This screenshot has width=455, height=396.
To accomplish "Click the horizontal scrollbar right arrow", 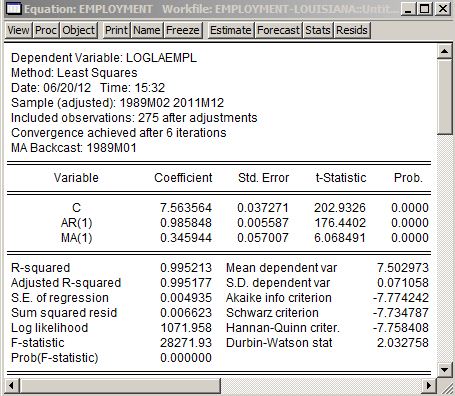I will click(x=429, y=386).
